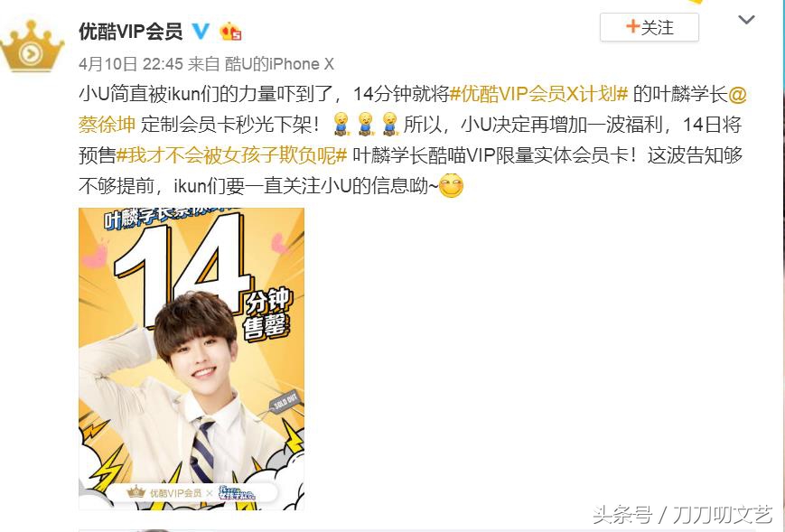Expand the post options chevron menu
This screenshot has height=532, width=785.
(x=746, y=20)
